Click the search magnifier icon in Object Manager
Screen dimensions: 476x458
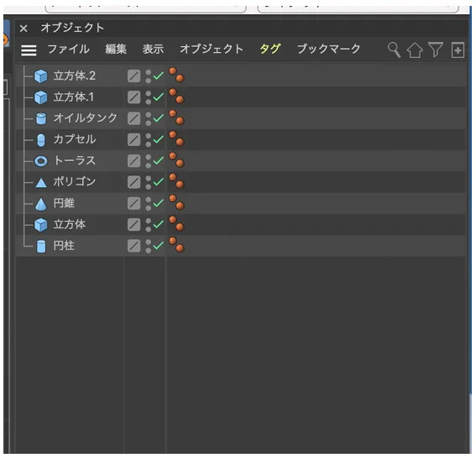coord(394,49)
